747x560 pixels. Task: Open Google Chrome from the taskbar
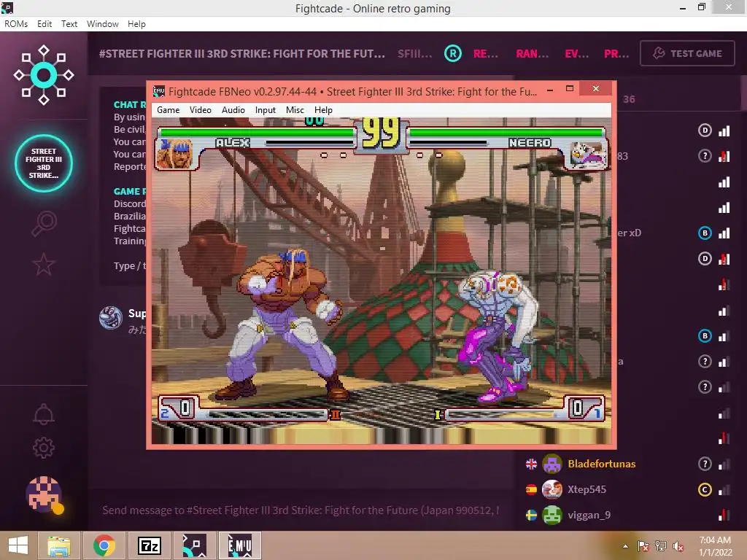click(104, 545)
